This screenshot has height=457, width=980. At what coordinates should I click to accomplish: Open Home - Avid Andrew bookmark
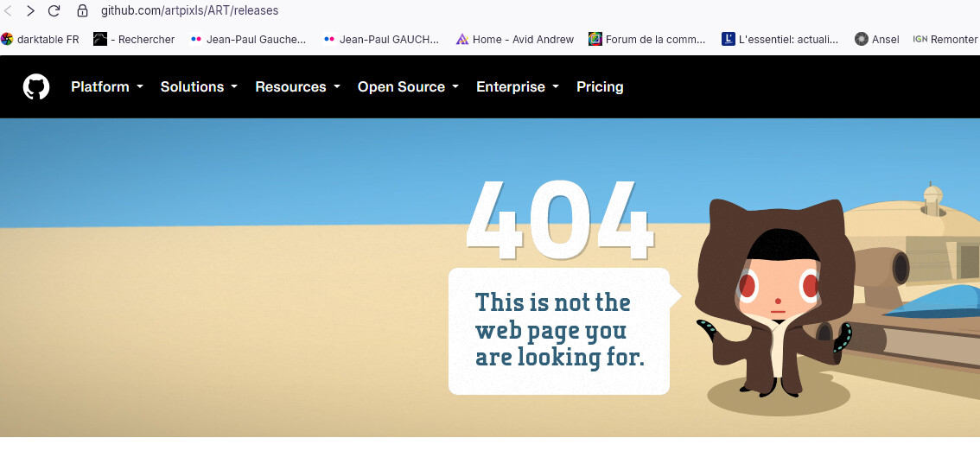point(514,40)
